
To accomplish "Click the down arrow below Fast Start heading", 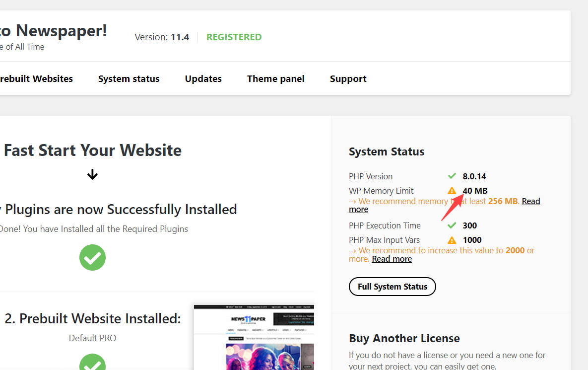I will tap(93, 174).
